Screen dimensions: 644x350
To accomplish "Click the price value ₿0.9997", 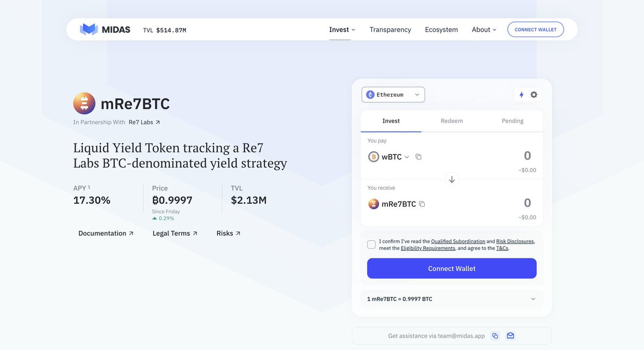I will (172, 200).
